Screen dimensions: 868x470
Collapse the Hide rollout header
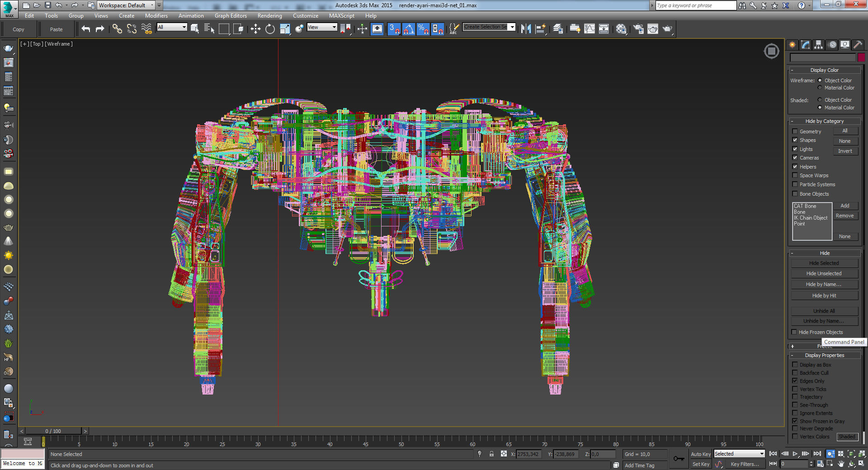(824, 253)
